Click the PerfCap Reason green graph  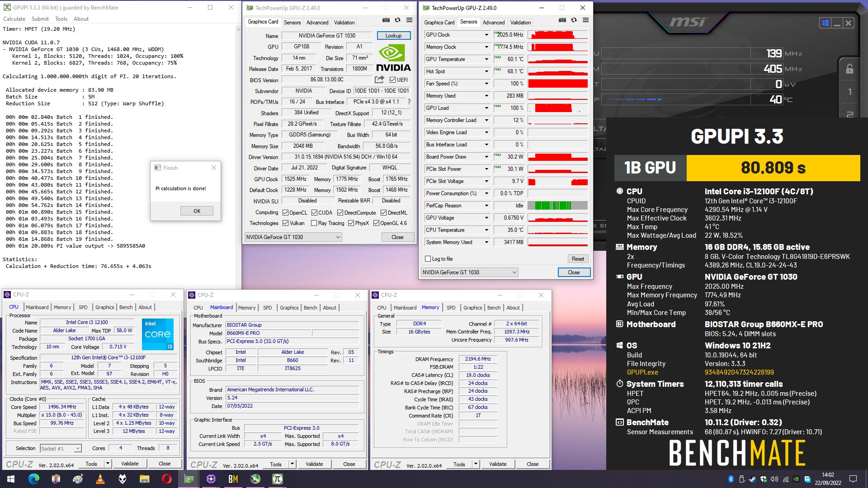tap(558, 206)
